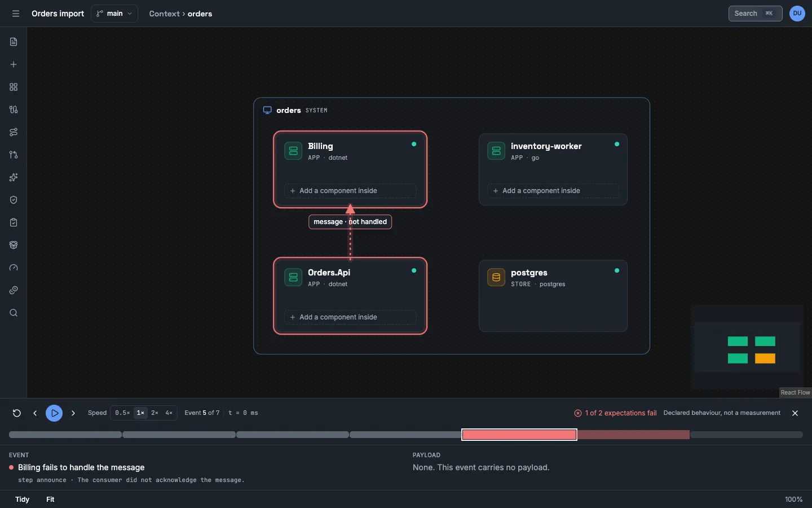Open the shield check icon in the sidebar
Image resolution: width=812 pixels, height=508 pixels.
tap(14, 200)
